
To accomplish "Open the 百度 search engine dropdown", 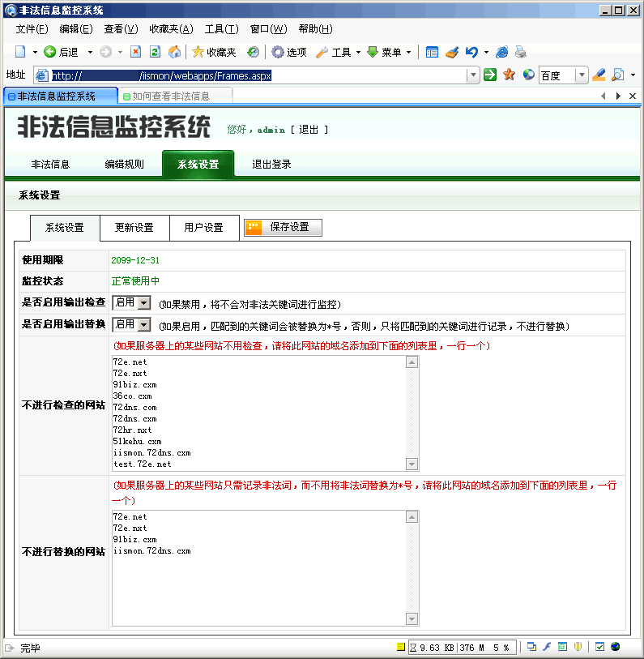I will (x=582, y=75).
